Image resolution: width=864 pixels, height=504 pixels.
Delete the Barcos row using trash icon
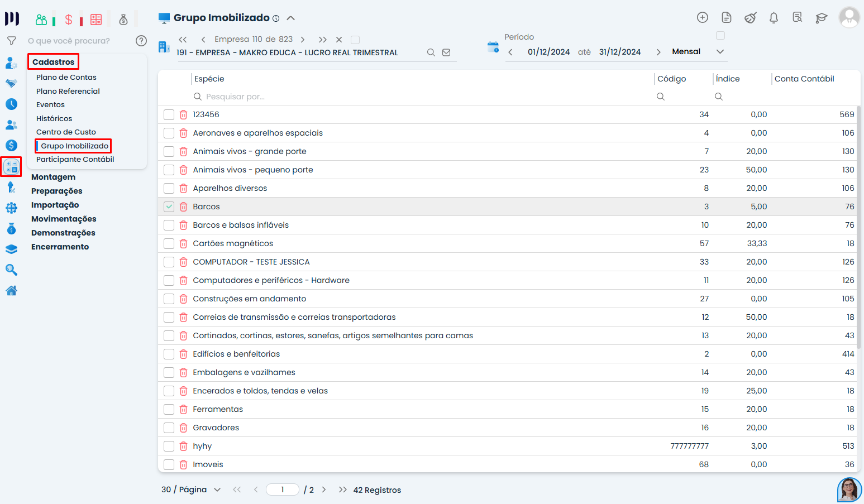[x=183, y=207]
